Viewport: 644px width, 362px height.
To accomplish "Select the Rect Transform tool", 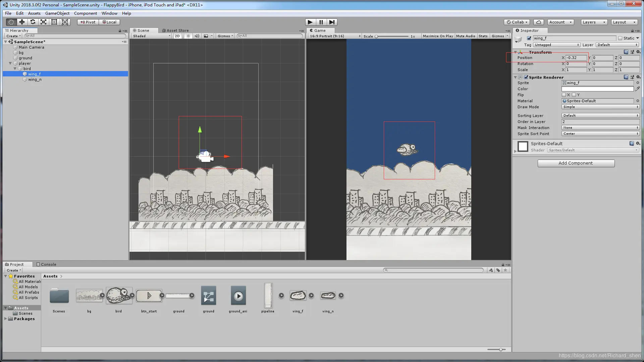I will click(54, 22).
